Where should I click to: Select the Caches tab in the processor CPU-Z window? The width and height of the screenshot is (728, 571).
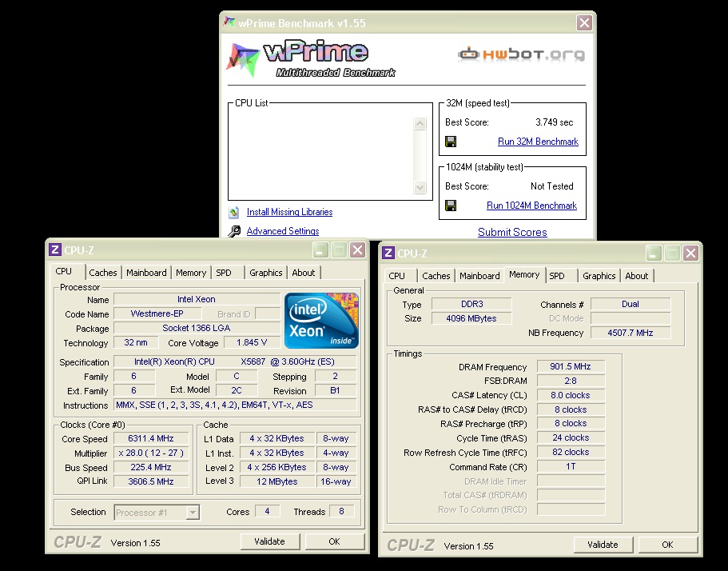tap(103, 273)
